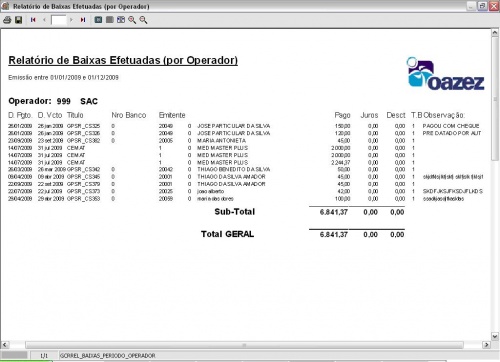Image resolution: width=500 pixels, height=362 pixels.
Task: Click the horizontal scrollbar left arrow
Action: pos(5,345)
